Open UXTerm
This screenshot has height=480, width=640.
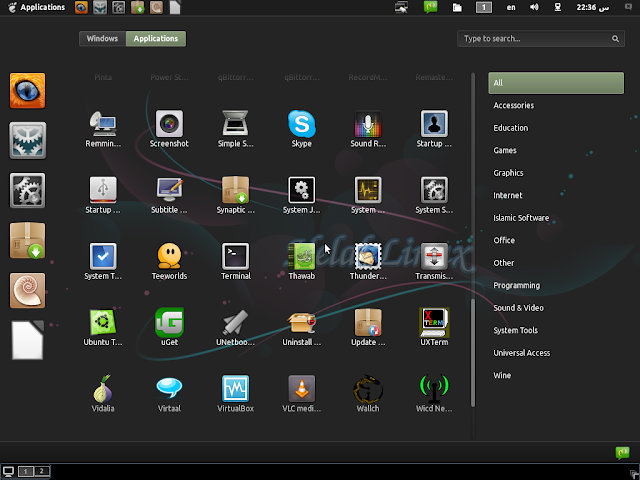click(434, 327)
